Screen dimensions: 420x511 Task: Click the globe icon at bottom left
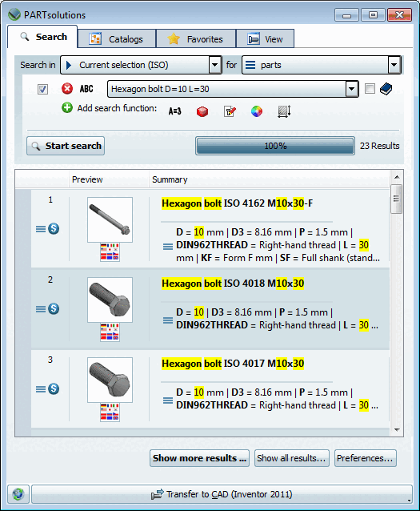[18, 493]
